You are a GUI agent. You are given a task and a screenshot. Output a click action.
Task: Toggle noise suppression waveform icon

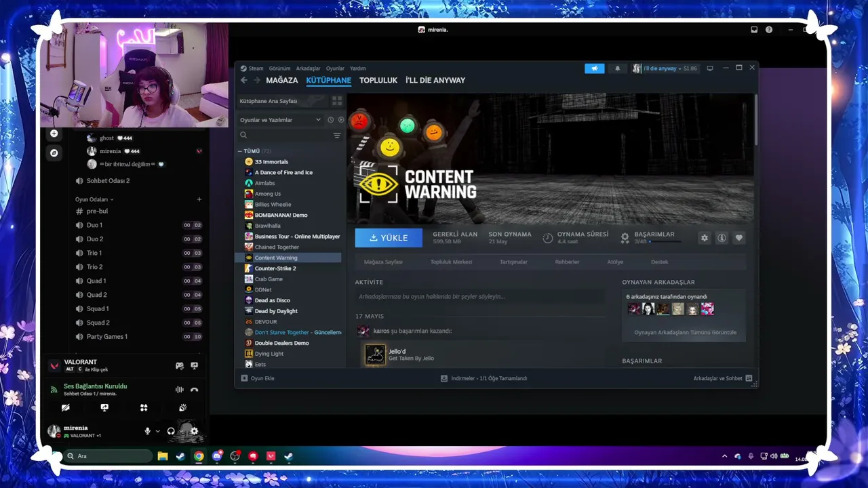(180, 389)
